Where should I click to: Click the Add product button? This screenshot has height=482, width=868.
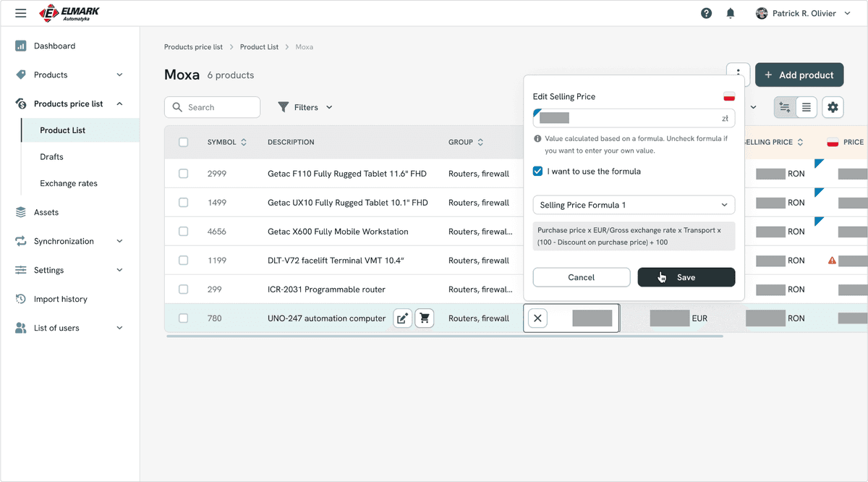pos(799,75)
